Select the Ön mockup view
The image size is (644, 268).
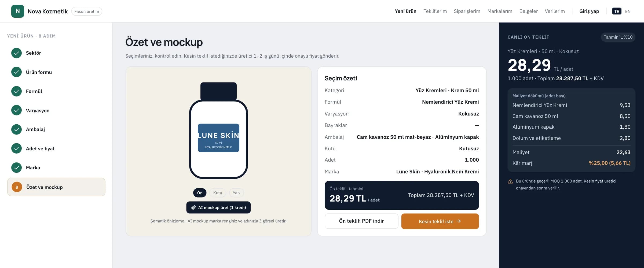(x=200, y=193)
